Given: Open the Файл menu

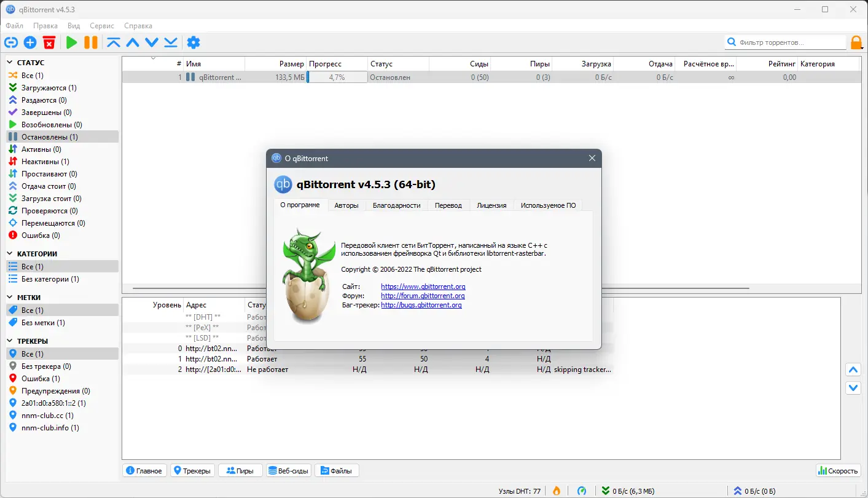Looking at the screenshot, I should click(x=15, y=26).
